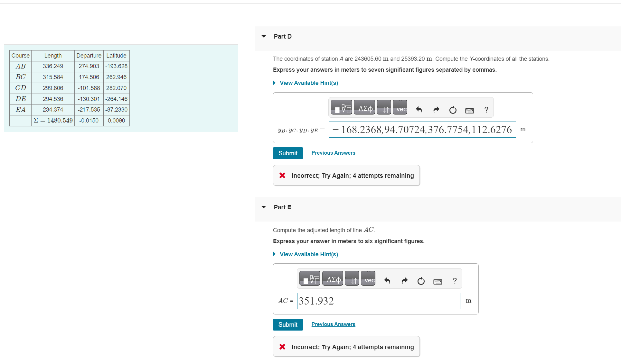Viewport: 621px width, 364px height.
Task: Reset the Part E answer field
Action: (x=421, y=281)
